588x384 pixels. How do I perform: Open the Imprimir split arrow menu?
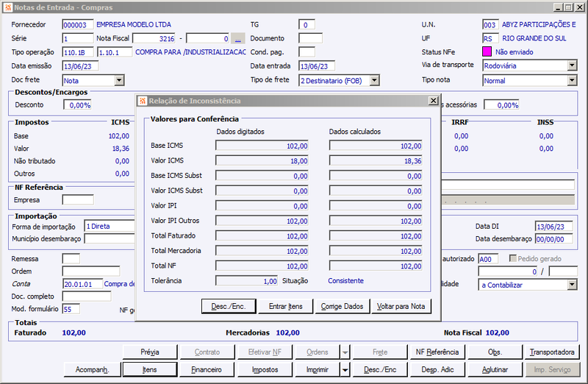coord(345,370)
